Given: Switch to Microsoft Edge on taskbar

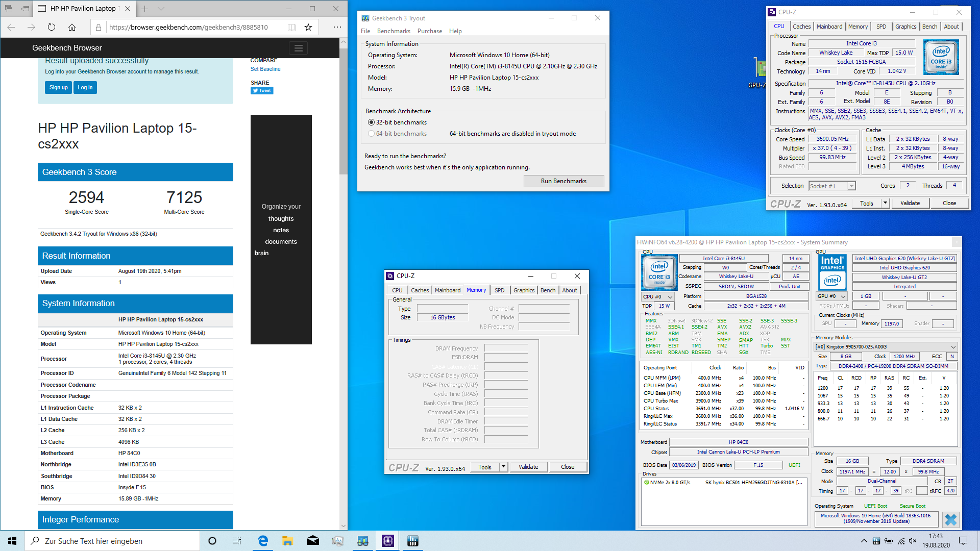Looking at the screenshot, I should [263, 541].
